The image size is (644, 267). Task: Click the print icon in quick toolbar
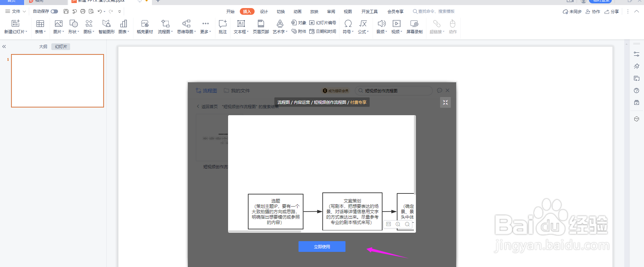tap(83, 11)
